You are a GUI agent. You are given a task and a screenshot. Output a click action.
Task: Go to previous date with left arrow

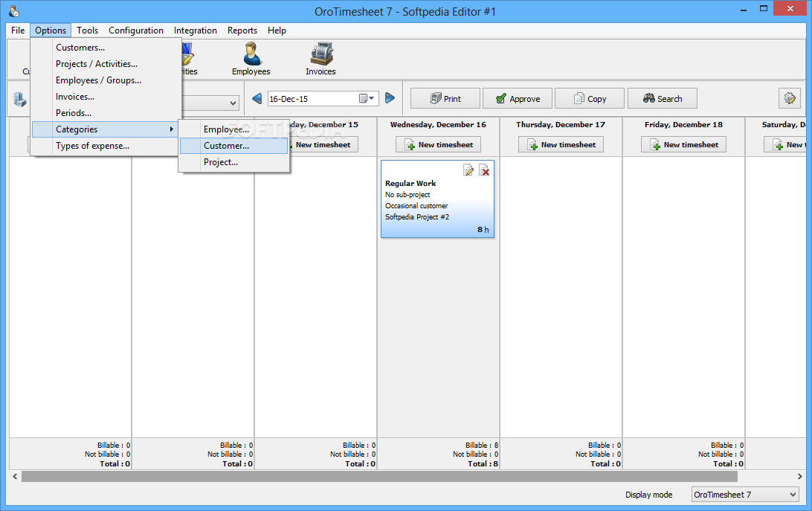(257, 98)
